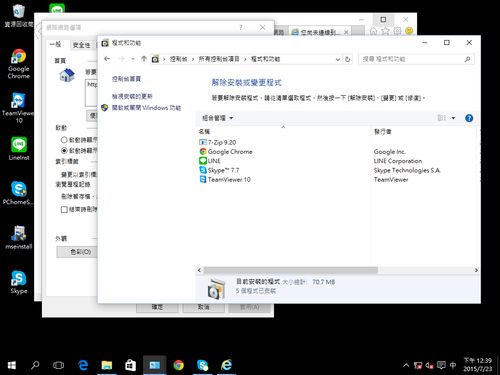Expand the view options dropdown arrow
This screenshot has width=500, height=375.
(x=453, y=118)
